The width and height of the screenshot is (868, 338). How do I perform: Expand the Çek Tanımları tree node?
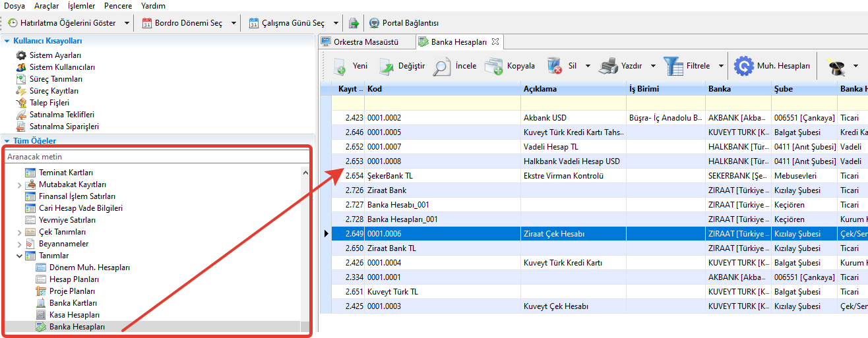click(19, 232)
